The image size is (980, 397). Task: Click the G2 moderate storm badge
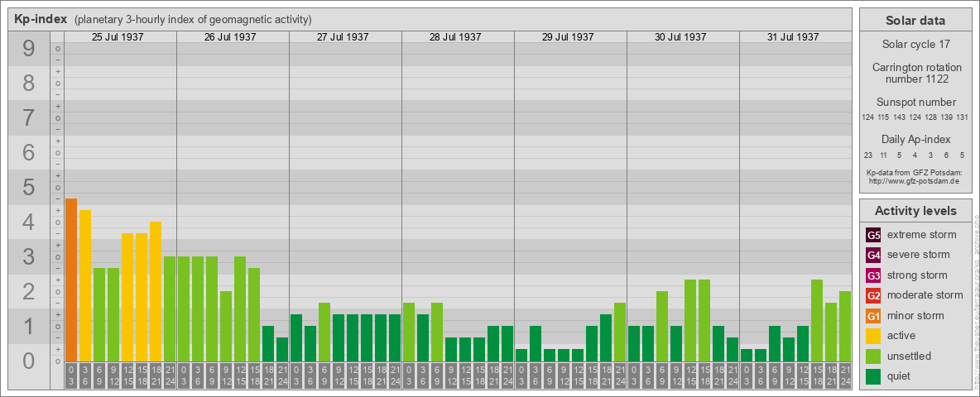point(873,295)
